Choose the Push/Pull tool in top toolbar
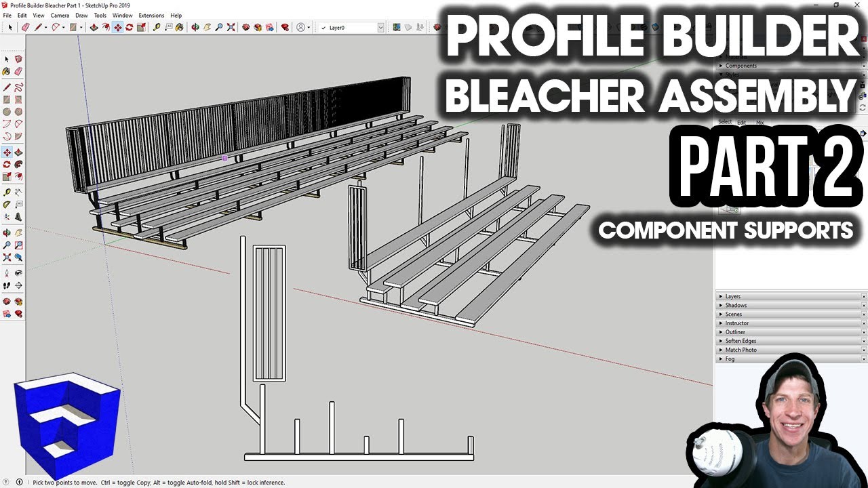868x488 pixels. tap(94, 28)
